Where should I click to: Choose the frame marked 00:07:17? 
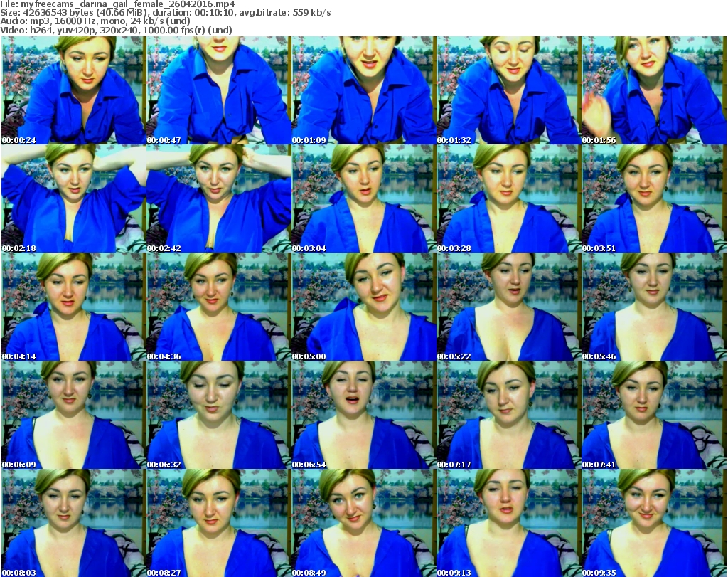(508, 415)
